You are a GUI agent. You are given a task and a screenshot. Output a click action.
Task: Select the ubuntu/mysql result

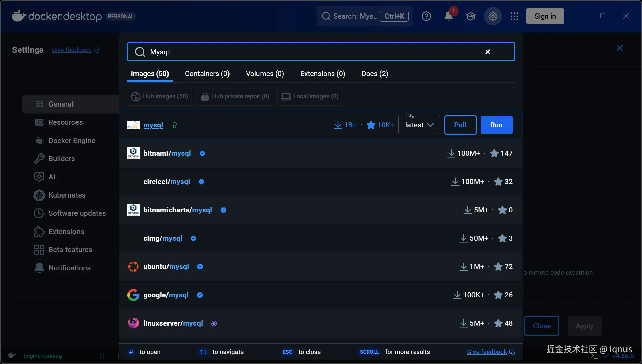(320, 267)
